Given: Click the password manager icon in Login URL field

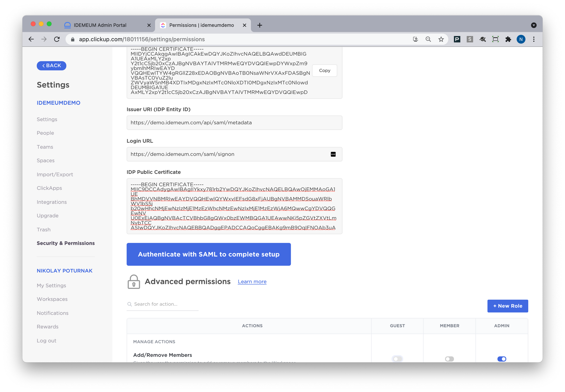Looking at the screenshot, I should click(333, 154).
